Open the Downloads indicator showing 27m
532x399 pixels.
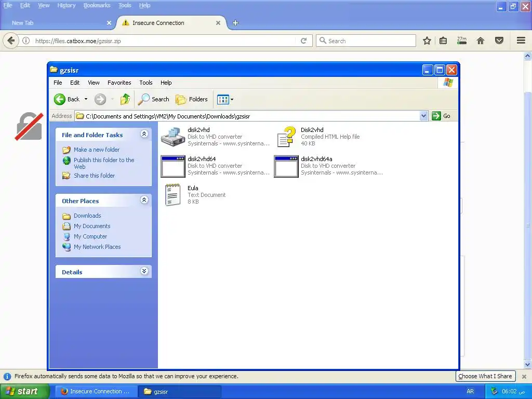pyautogui.click(x=462, y=41)
